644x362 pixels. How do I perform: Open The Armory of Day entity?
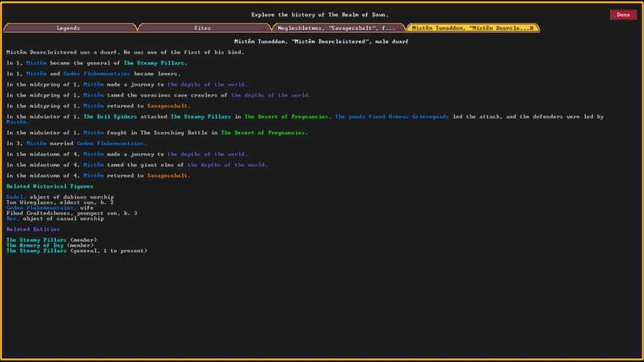tap(36, 245)
